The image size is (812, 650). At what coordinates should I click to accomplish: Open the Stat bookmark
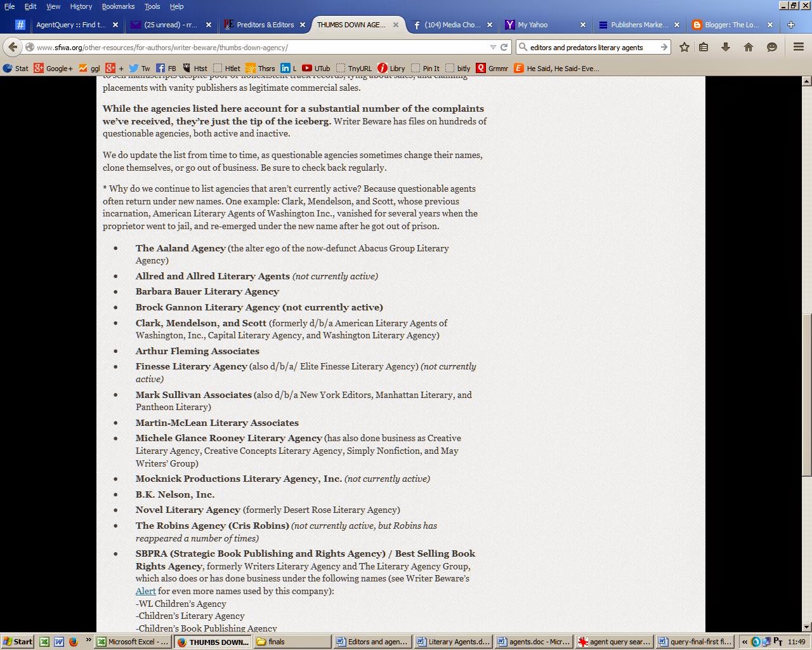[16, 68]
